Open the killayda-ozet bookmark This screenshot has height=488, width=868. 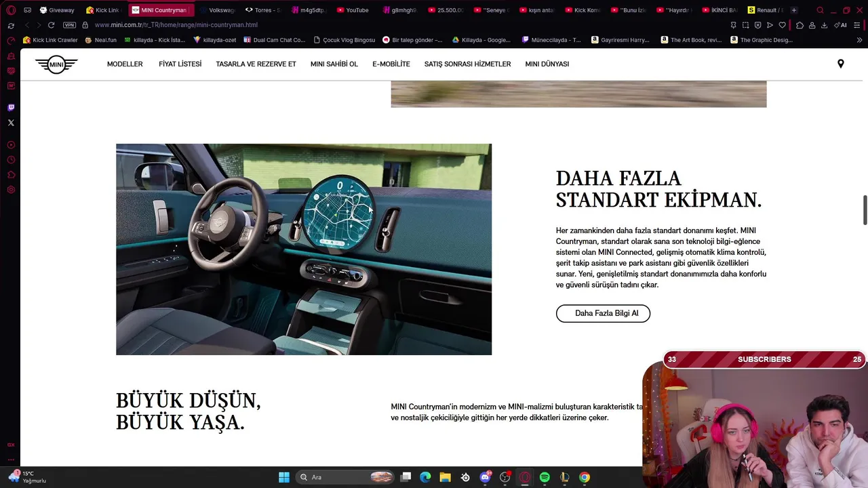click(x=215, y=40)
